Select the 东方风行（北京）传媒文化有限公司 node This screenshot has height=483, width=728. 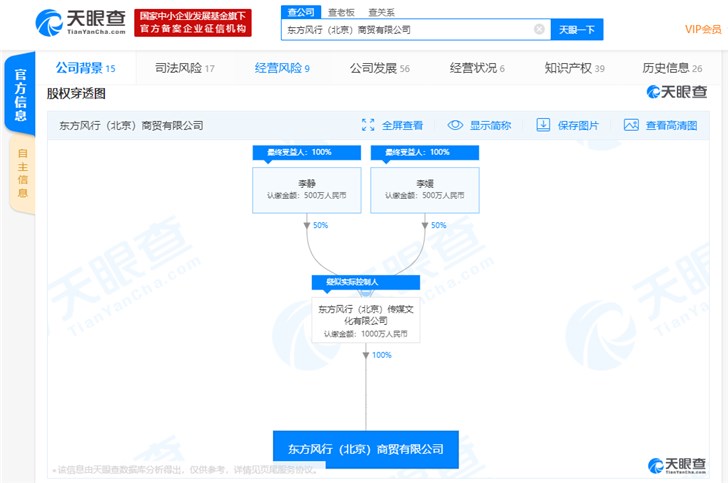[x=366, y=320]
